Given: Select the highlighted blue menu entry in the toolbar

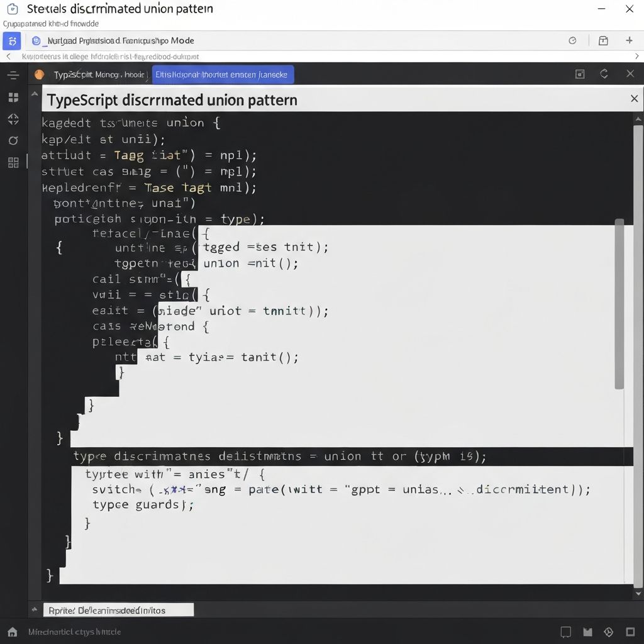Looking at the screenshot, I should point(223,74).
